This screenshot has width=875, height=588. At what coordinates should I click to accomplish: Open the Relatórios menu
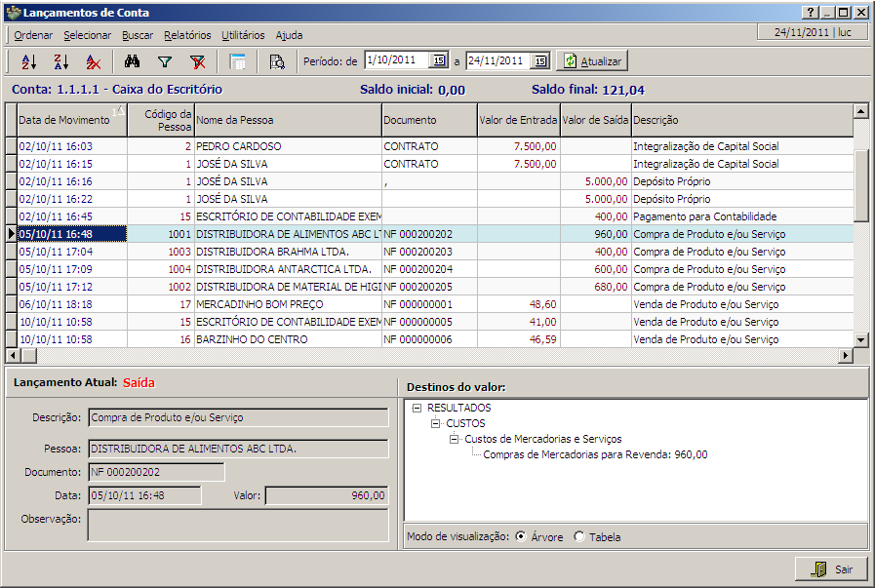click(187, 35)
